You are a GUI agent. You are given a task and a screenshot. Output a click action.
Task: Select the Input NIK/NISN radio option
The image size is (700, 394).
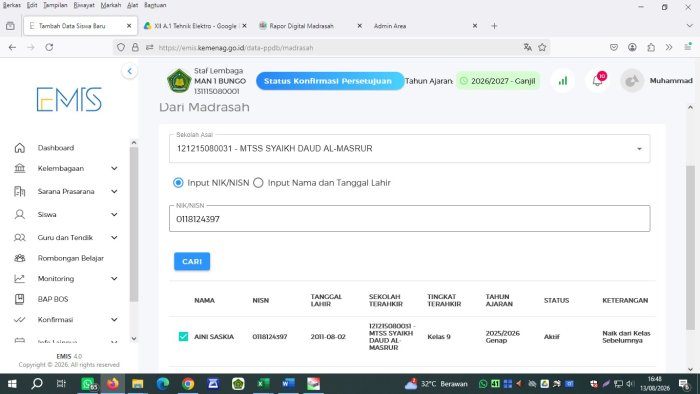tap(178, 182)
